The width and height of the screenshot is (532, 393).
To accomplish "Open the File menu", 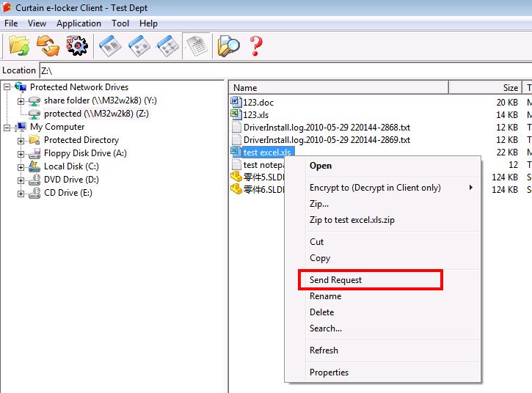I will point(11,23).
